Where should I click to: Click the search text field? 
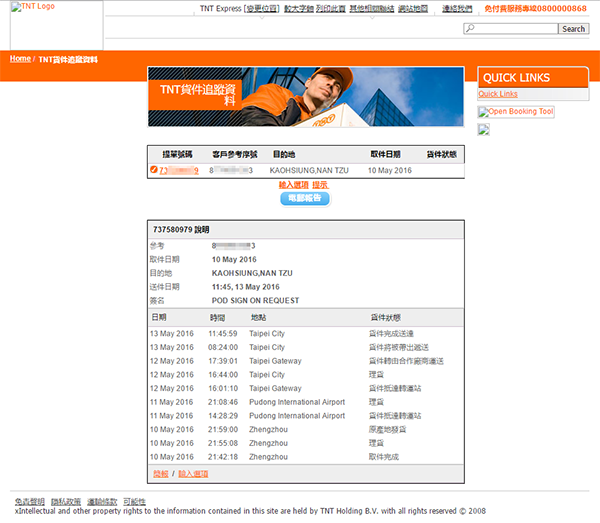510,29
